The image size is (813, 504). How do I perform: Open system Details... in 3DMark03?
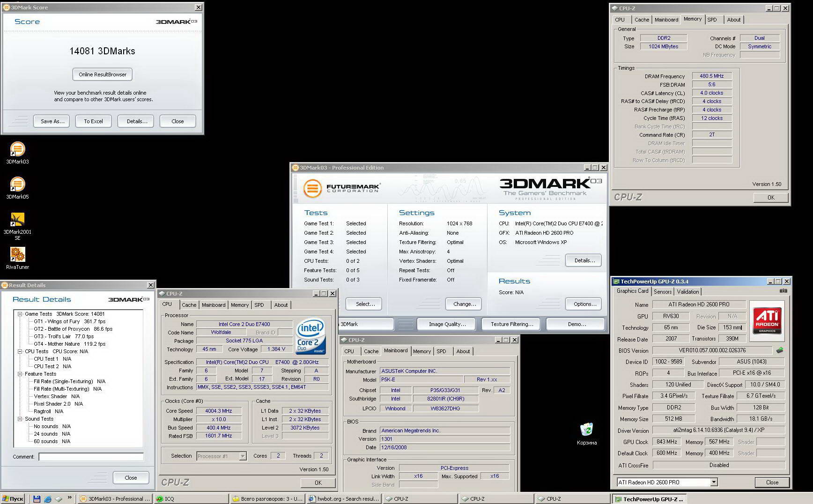pos(584,260)
